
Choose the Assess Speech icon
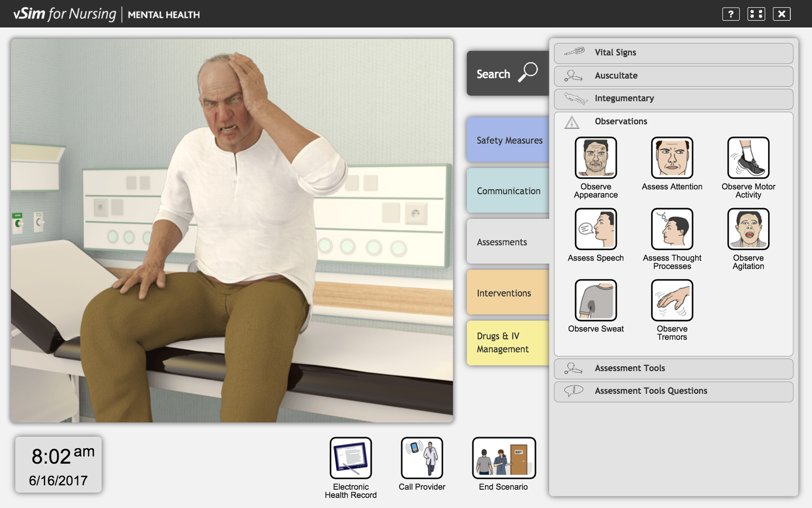[x=595, y=229]
